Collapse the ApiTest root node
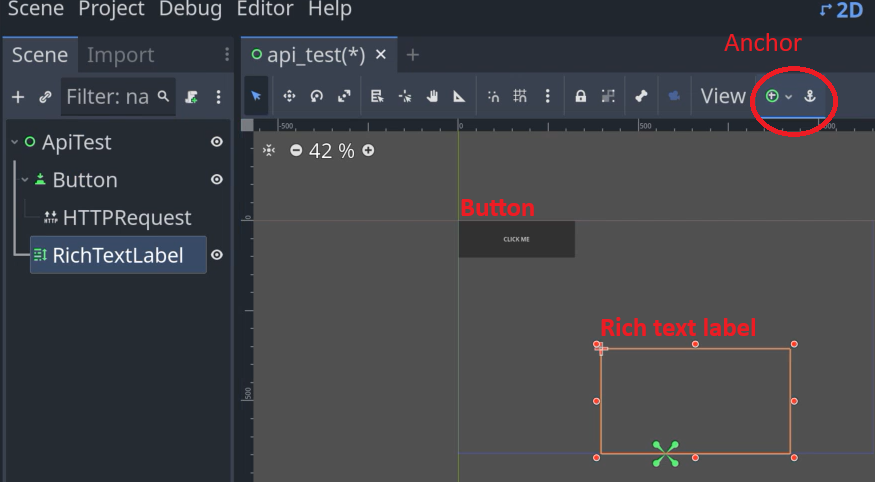Screen dimensions: 875x482 point(15,142)
